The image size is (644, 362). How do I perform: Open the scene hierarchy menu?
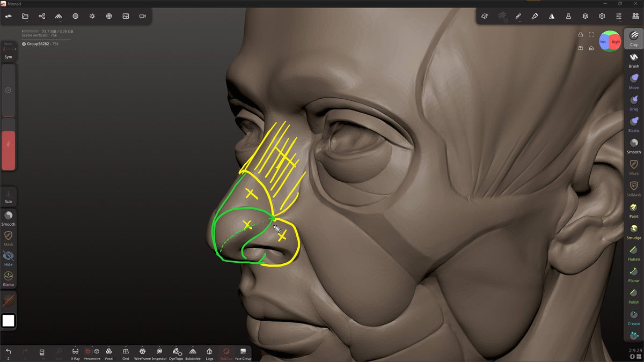coord(42,16)
